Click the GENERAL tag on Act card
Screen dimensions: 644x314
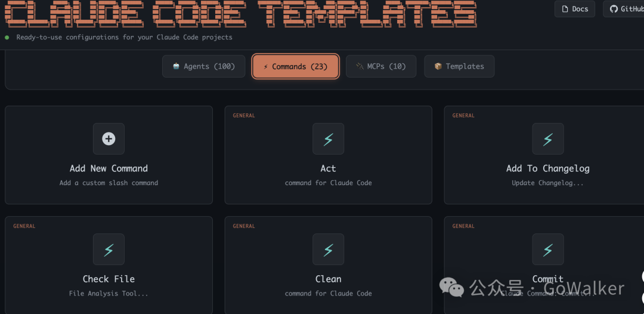244,115
